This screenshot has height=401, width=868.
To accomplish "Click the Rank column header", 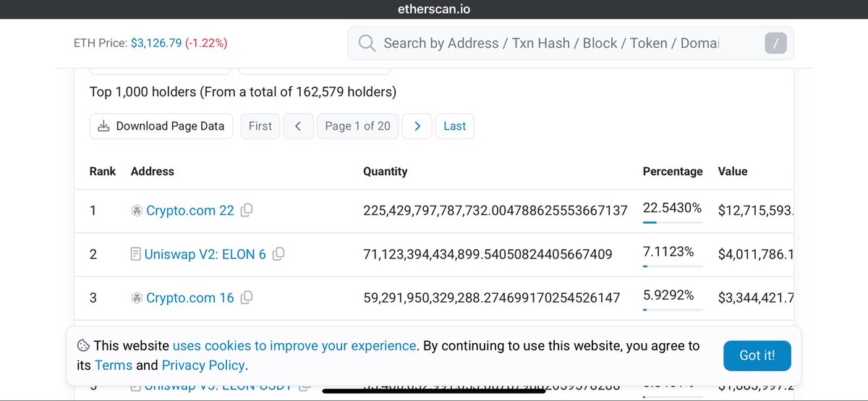I will tap(103, 172).
